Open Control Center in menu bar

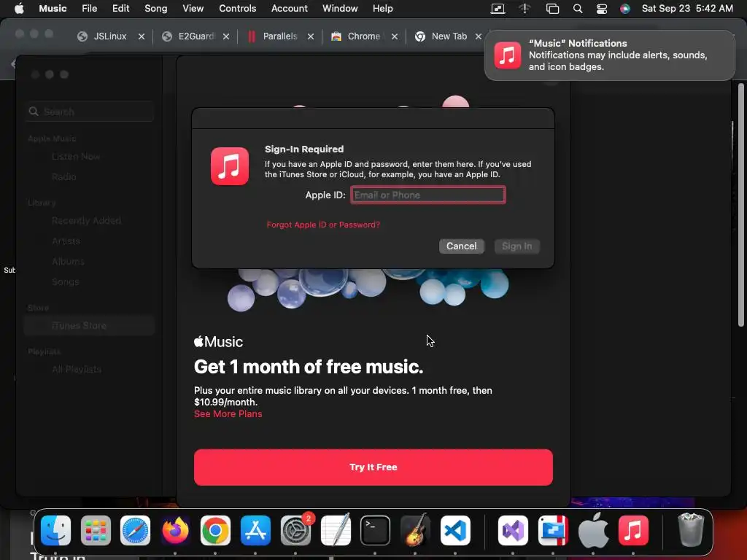tap(602, 9)
